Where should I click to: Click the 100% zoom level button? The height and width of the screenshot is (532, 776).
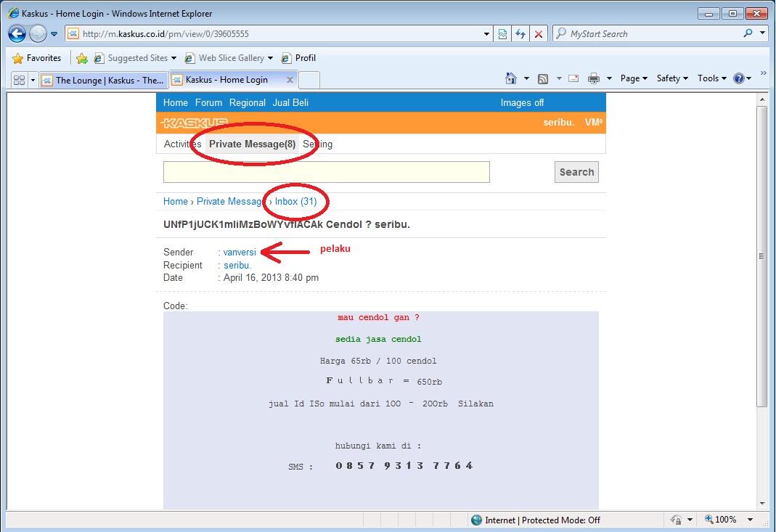click(x=721, y=520)
